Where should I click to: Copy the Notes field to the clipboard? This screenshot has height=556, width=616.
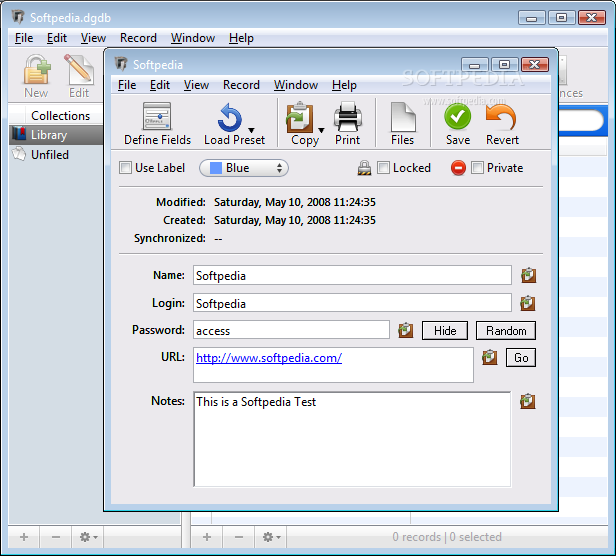click(x=528, y=401)
